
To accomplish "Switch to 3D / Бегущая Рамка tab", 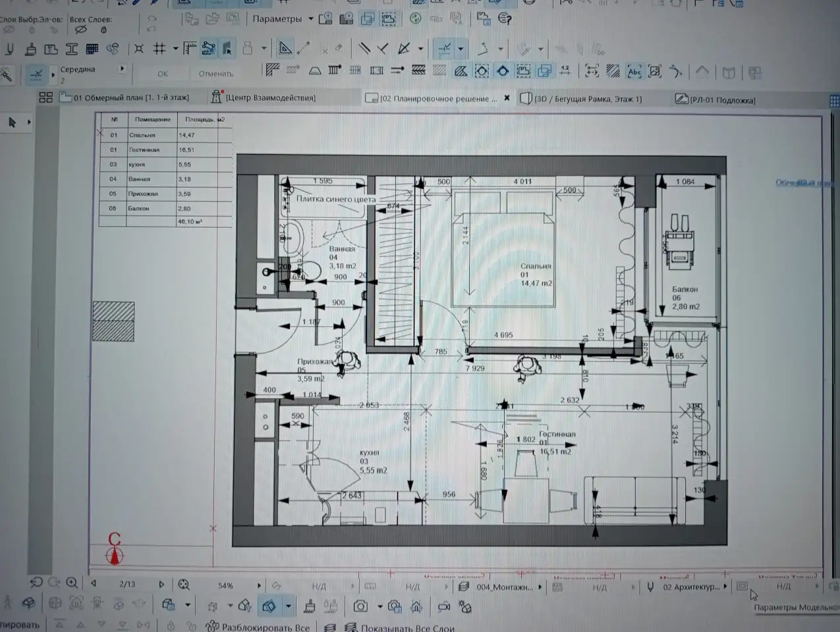I will 581,99.
